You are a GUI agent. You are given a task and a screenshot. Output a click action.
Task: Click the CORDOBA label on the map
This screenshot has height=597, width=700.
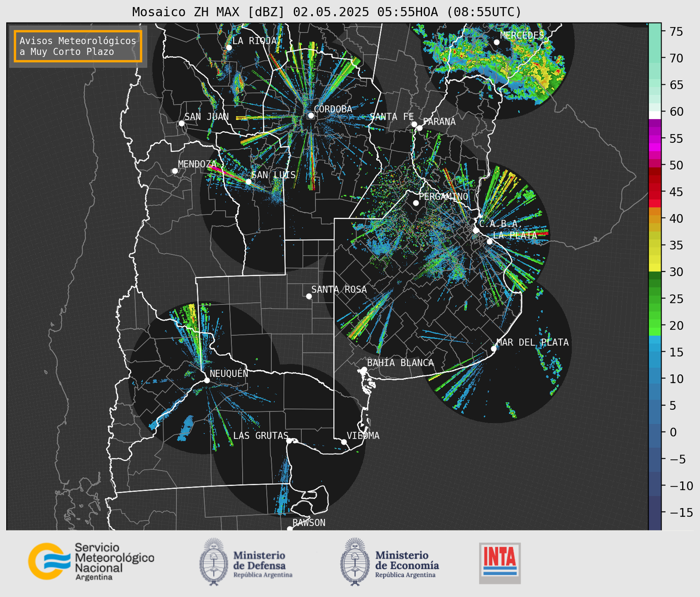pyautogui.click(x=333, y=109)
